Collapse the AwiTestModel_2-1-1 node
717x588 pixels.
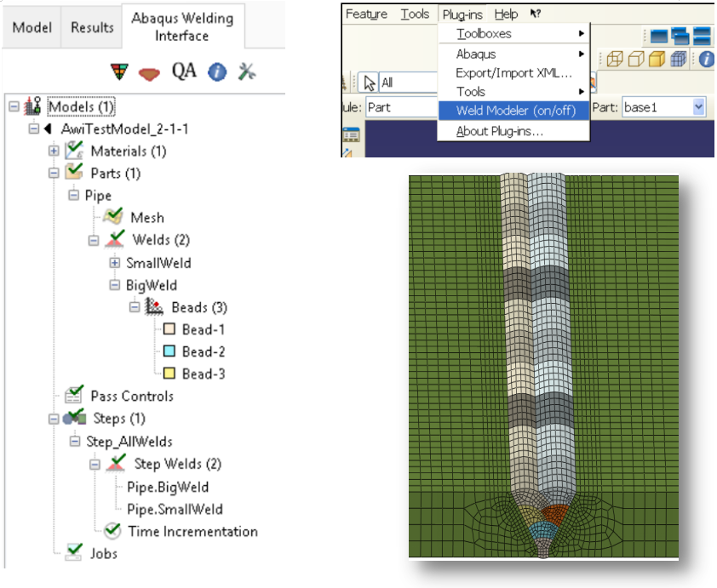click(33, 128)
